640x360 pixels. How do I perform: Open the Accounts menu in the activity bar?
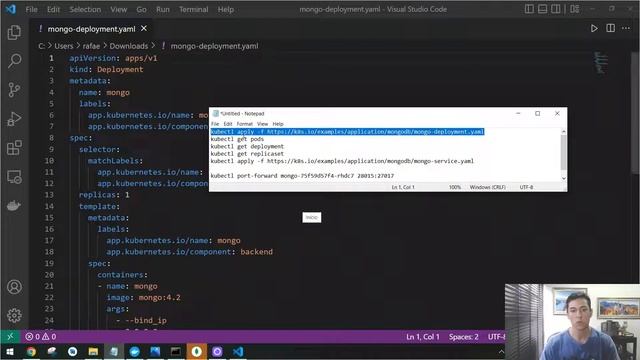click(x=14, y=287)
